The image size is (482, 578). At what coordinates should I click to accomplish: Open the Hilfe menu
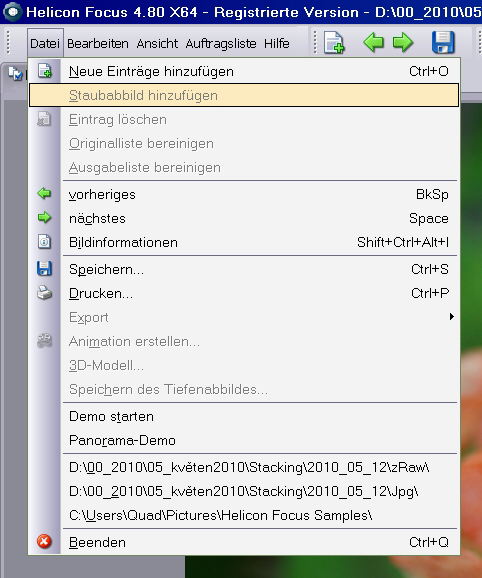point(276,43)
